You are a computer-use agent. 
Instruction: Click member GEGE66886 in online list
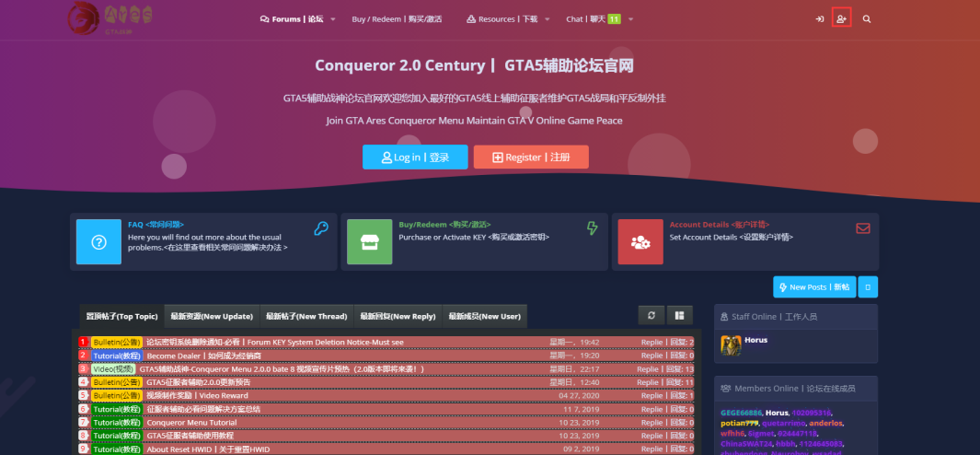[742, 413]
